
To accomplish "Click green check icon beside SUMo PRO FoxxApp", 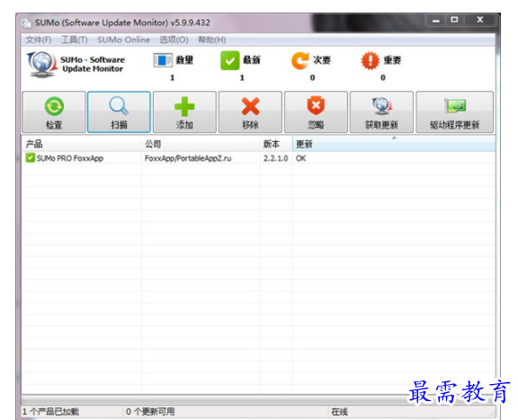I will click(x=30, y=157).
